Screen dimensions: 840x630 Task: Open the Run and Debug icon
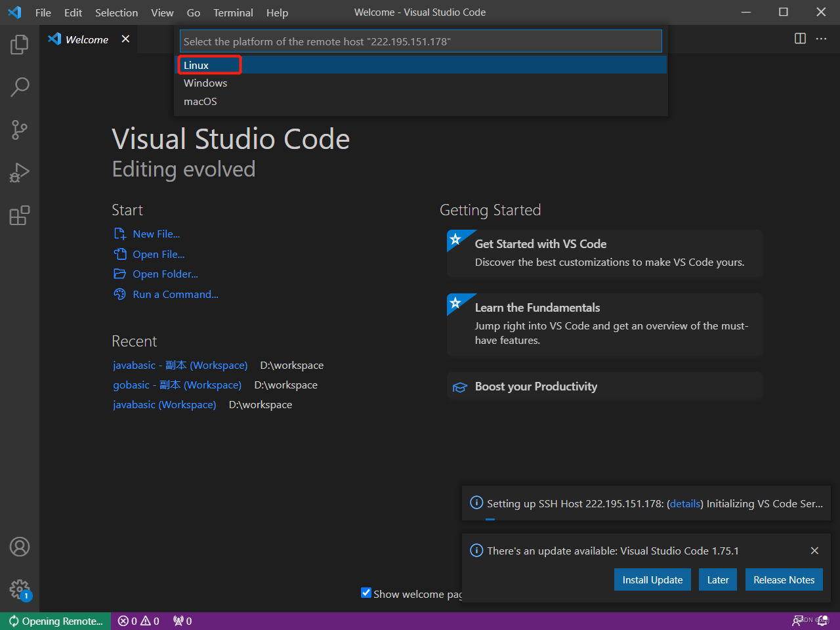[19, 173]
